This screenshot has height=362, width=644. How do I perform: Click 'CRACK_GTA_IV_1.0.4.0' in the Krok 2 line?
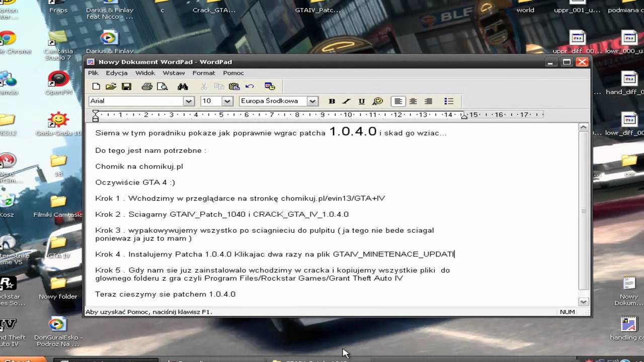tap(301, 214)
